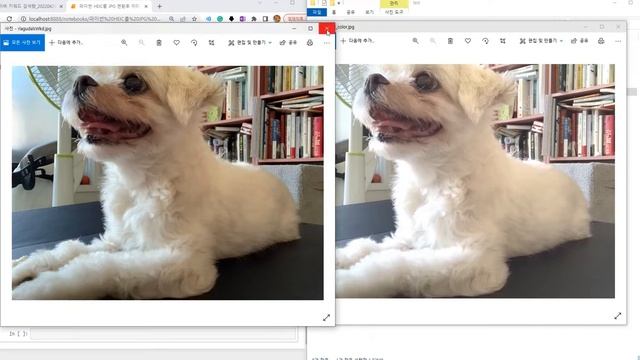Image resolution: width=640 pixels, height=360 pixels.
Task: Open the Home tab in File Explorer ribbon
Action: (x=334, y=12)
